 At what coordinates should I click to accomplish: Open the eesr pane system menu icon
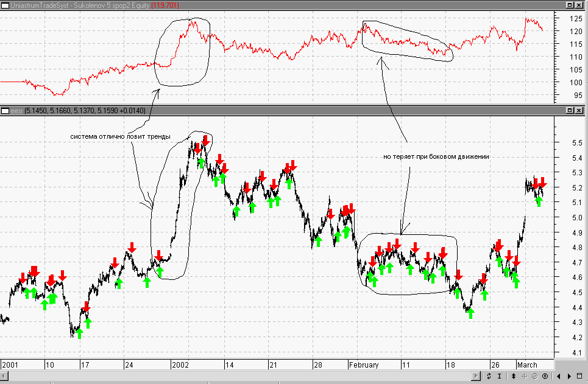tap(5, 111)
